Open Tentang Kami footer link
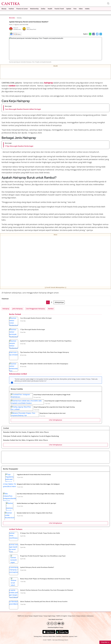The image size is (111, 644). [x=38, y=636]
